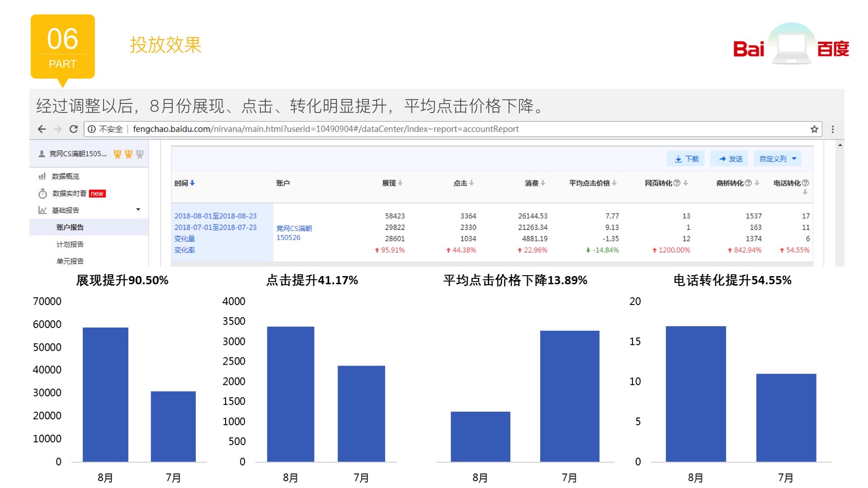Click the 下载 download button
Image resolution: width=868 pixels, height=488 pixels.
click(x=686, y=159)
